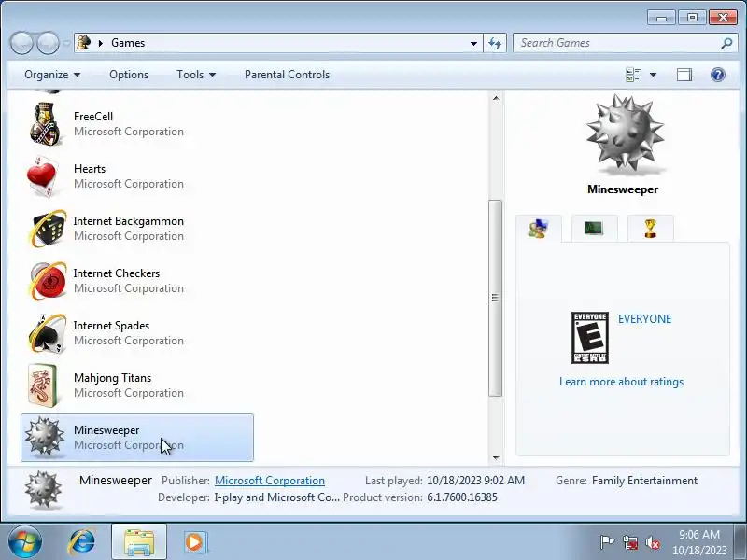The image size is (747, 560).
Task: Select the Minesweeper mine icon in list
Action: pos(44,437)
